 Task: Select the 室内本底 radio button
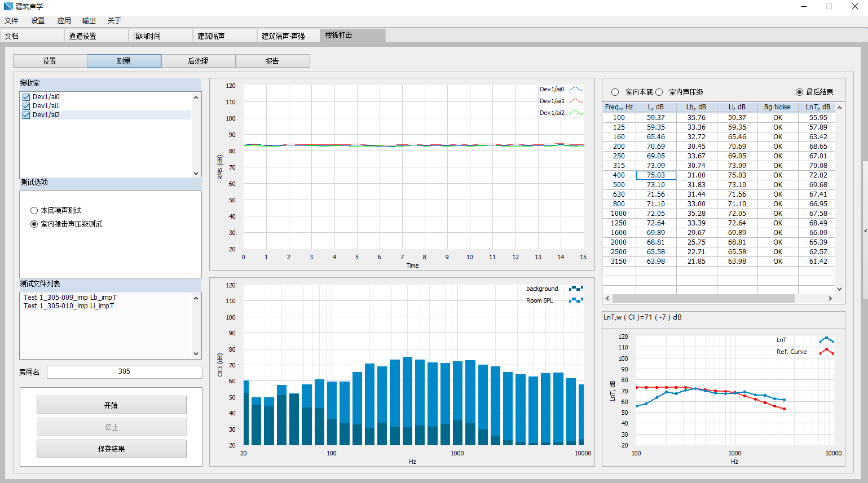click(x=615, y=92)
